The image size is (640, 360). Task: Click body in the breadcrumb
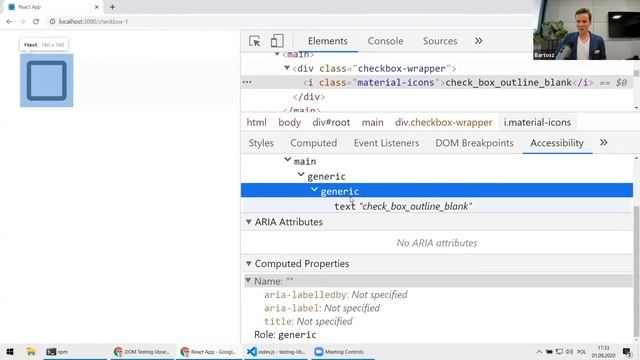click(x=289, y=122)
